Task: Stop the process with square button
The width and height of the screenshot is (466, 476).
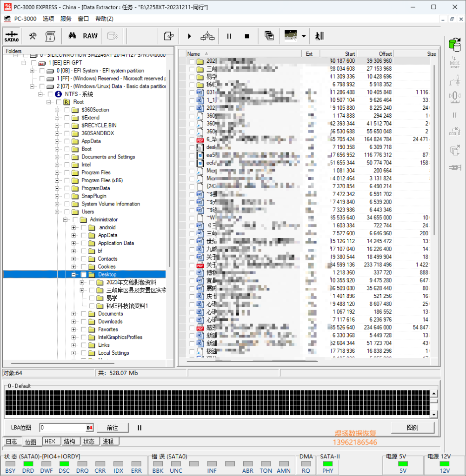Action: click(247, 36)
